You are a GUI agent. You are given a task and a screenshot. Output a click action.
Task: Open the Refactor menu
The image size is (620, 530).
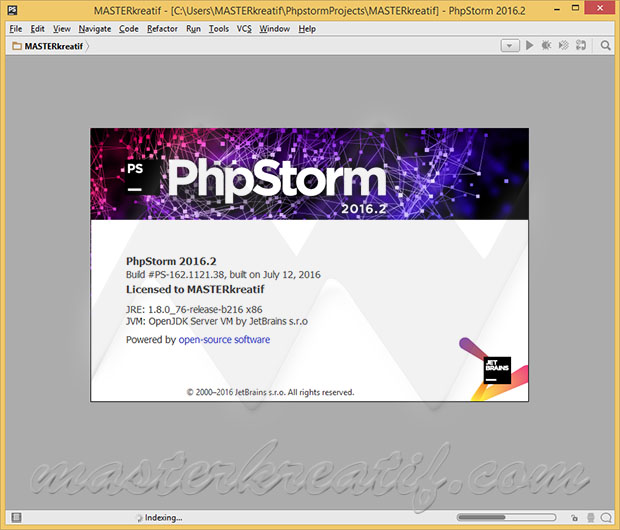162,28
